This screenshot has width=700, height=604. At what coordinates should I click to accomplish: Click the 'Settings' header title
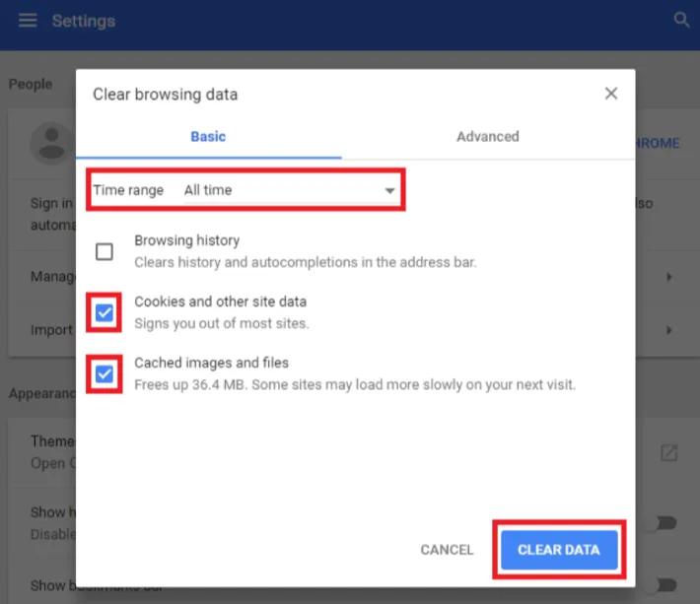84,21
